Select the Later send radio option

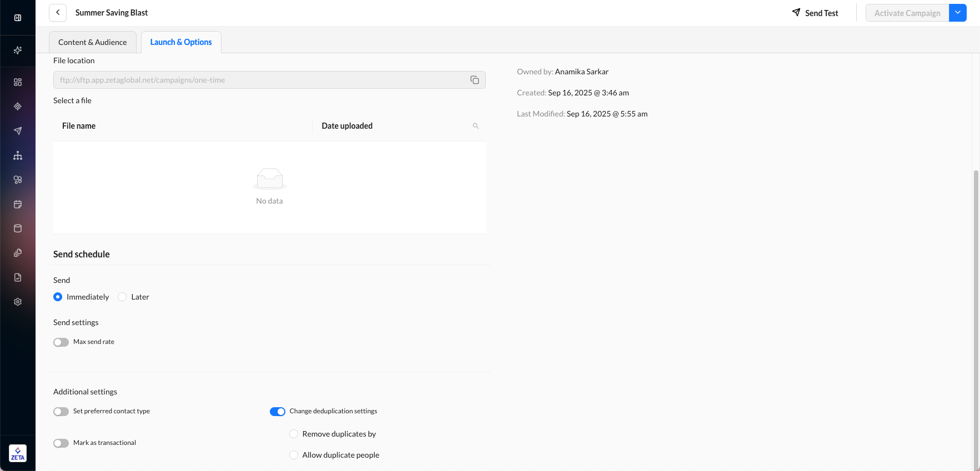(122, 297)
